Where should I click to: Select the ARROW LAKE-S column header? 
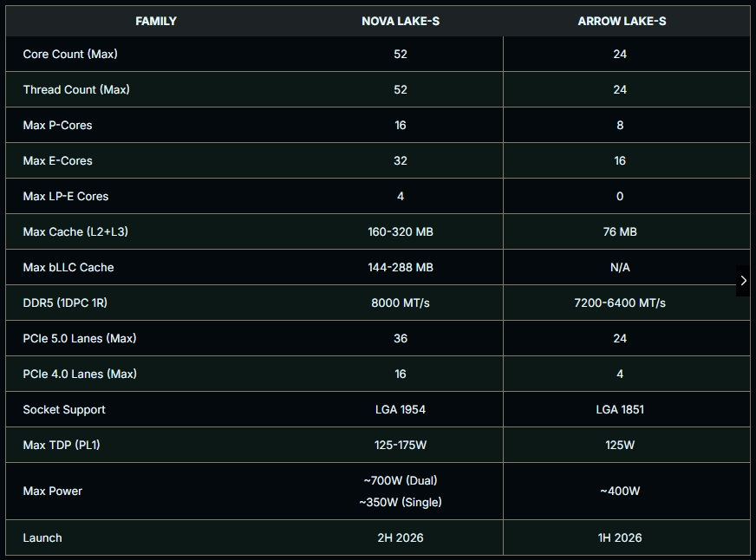(x=622, y=21)
